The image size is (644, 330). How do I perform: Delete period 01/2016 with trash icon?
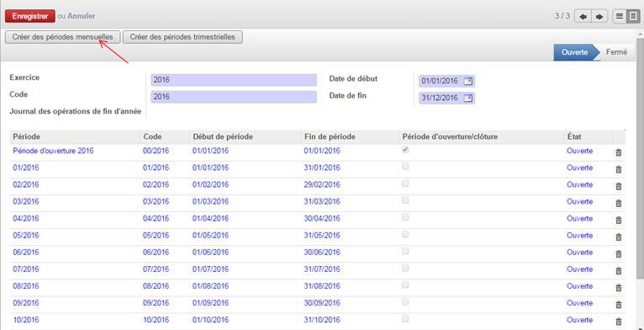pyautogui.click(x=619, y=169)
